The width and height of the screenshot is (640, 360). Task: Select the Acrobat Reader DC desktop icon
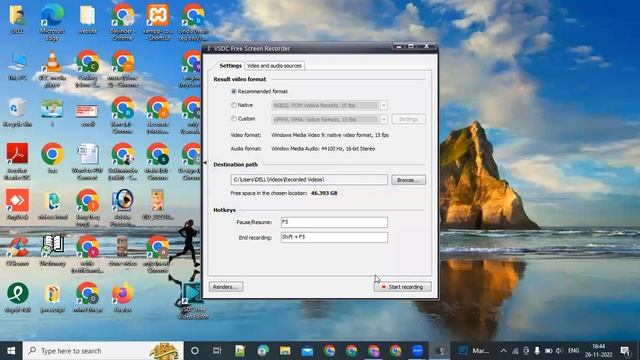pyautogui.click(x=17, y=162)
